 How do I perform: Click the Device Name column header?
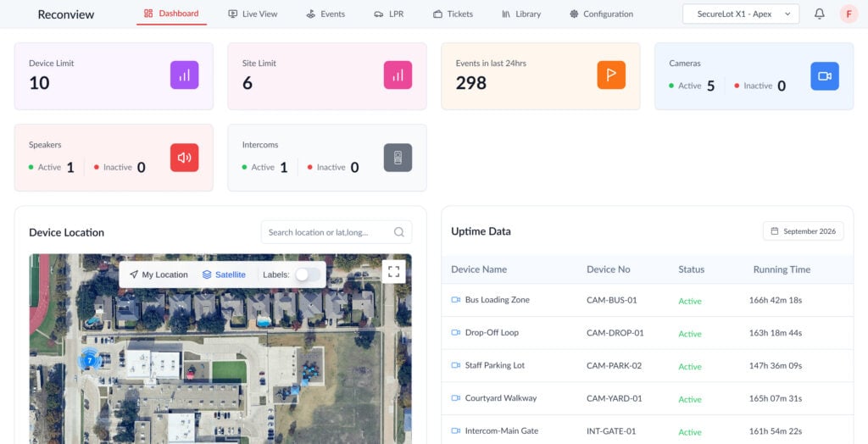(479, 269)
